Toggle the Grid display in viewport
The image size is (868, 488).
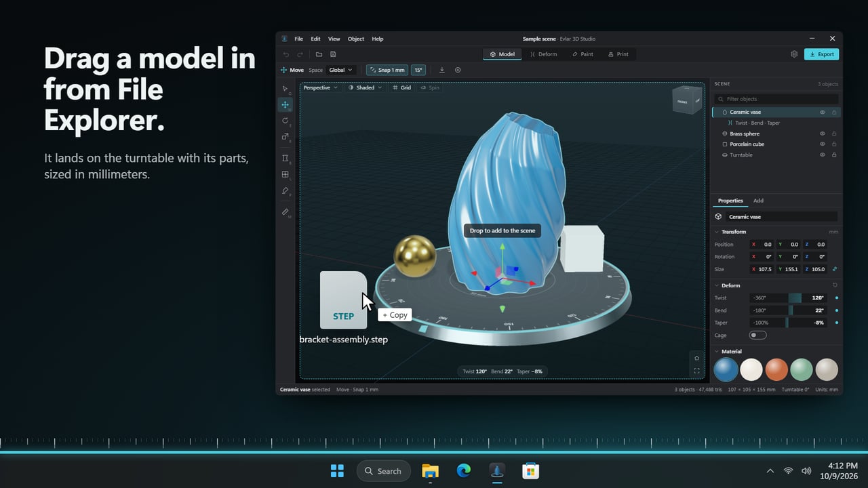click(402, 87)
